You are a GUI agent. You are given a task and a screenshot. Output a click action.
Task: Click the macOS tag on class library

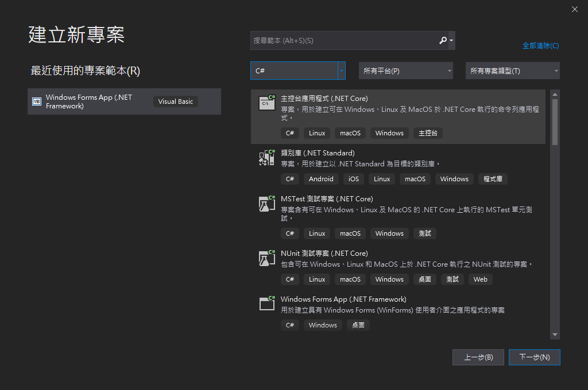point(415,179)
